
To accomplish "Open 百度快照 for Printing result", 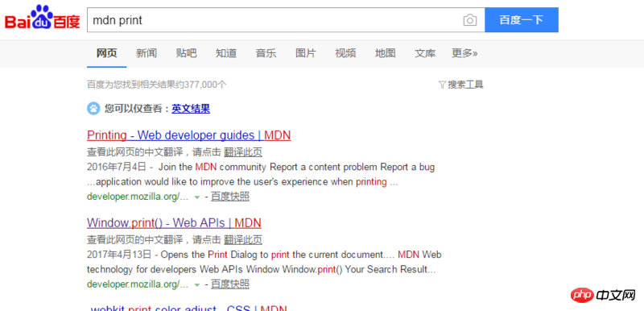I will (230, 197).
